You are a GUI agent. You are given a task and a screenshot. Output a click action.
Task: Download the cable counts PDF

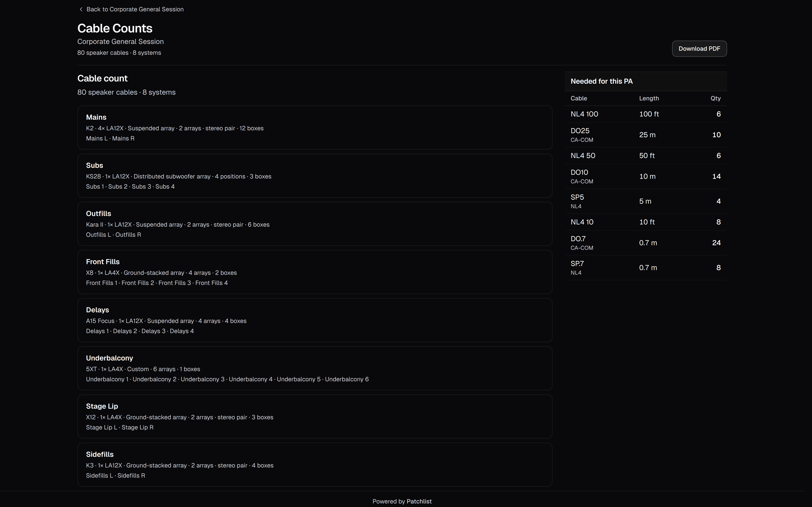(x=699, y=49)
